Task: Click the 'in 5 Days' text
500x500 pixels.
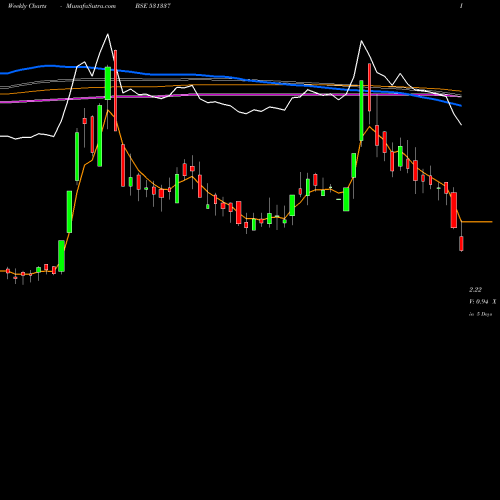Action: [x=480, y=314]
